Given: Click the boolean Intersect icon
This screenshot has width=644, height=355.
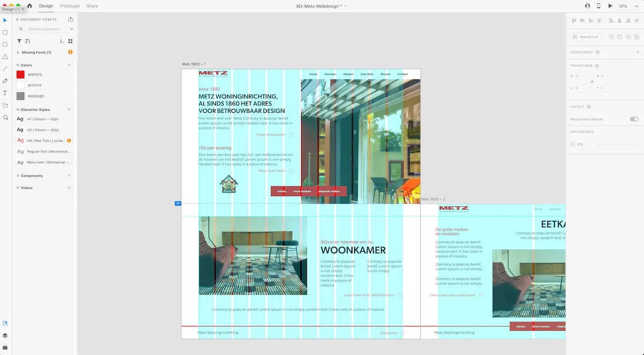Looking at the screenshot, I should coord(628,37).
